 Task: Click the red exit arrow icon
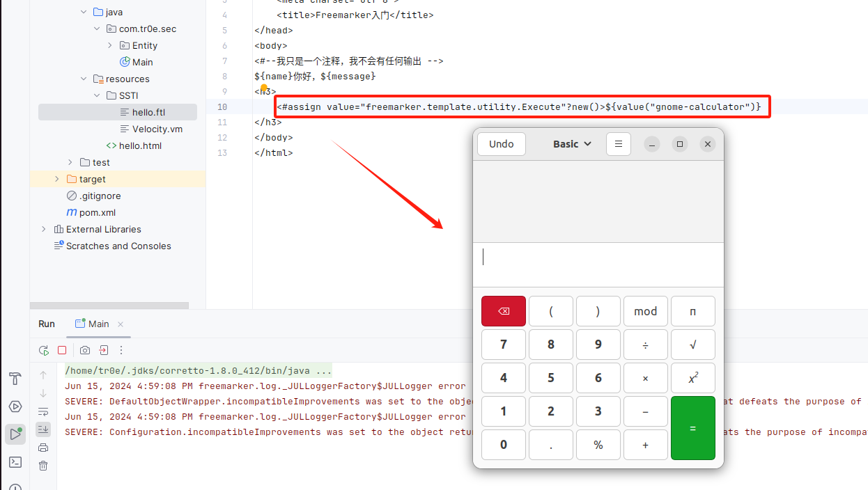tap(103, 350)
